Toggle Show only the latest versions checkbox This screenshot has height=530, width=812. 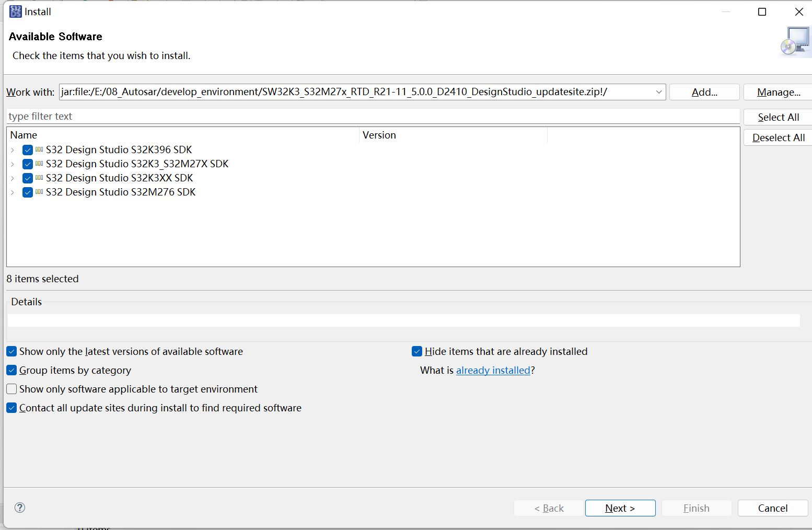coord(11,351)
